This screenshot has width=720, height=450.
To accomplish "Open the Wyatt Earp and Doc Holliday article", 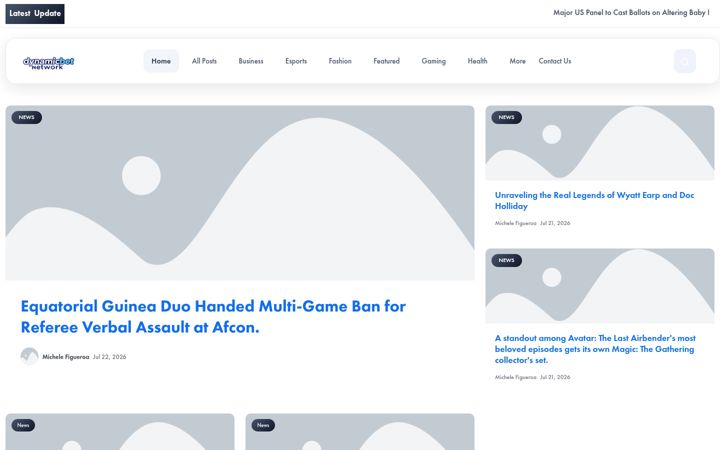I will 594,201.
